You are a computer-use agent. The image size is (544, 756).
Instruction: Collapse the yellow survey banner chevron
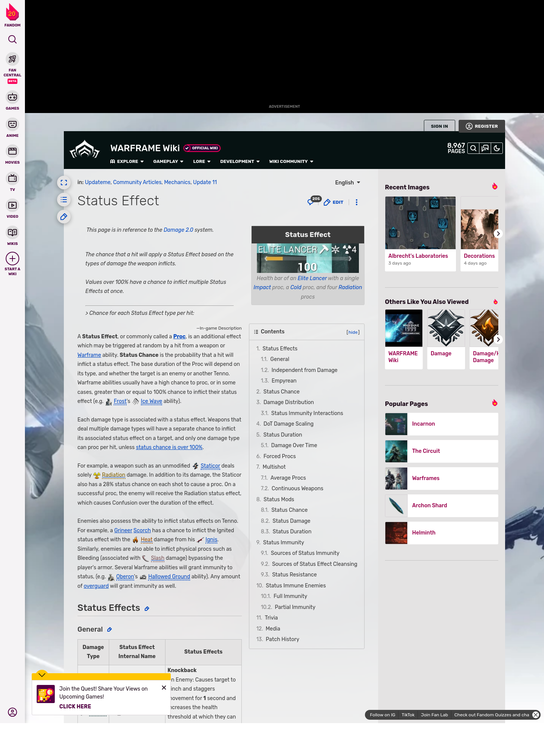coord(42,675)
